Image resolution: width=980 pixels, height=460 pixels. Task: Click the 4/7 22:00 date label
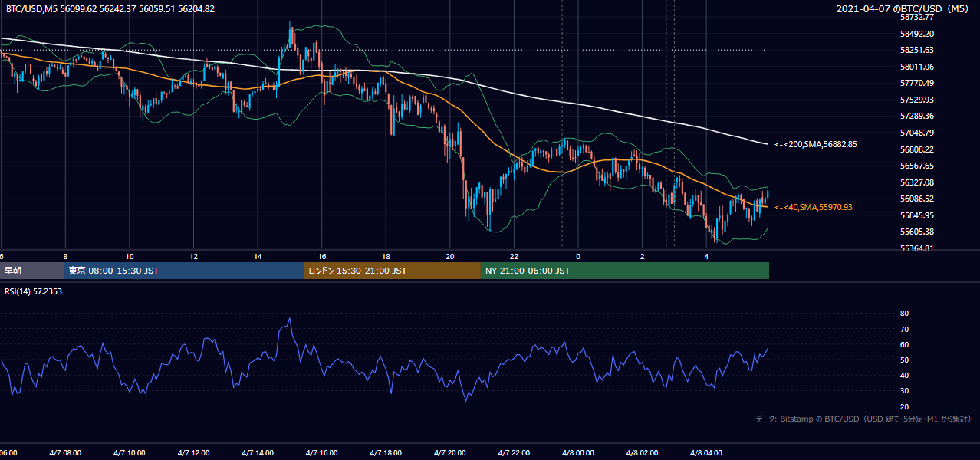pyautogui.click(x=514, y=453)
